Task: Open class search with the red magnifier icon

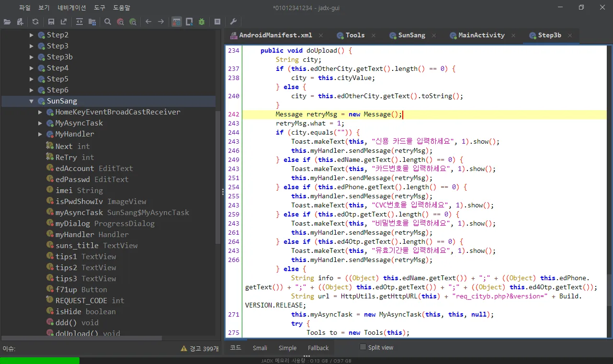Action: pos(120,22)
